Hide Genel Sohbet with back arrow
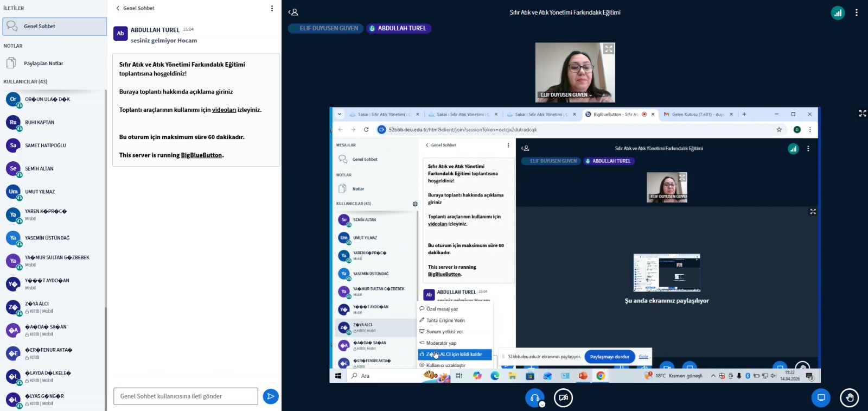Image resolution: width=868 pixels, height=411 pixels. pyautogui.click(x=118, y=8)
